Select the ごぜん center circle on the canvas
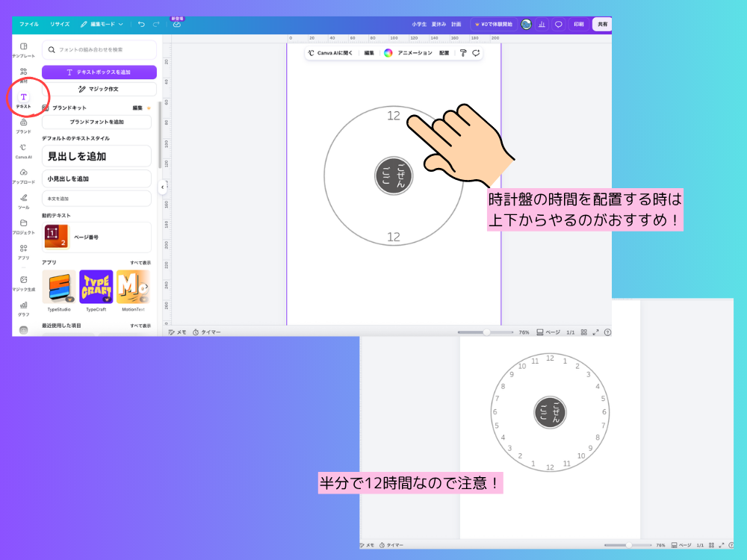The height and width of the screenshot is (560, 747). [x=394, y=175]
